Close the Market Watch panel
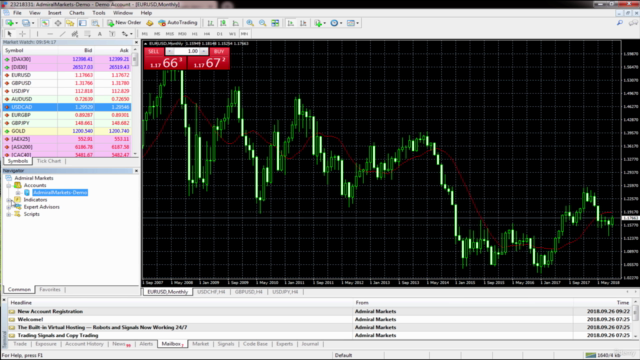 coord(136,42)
